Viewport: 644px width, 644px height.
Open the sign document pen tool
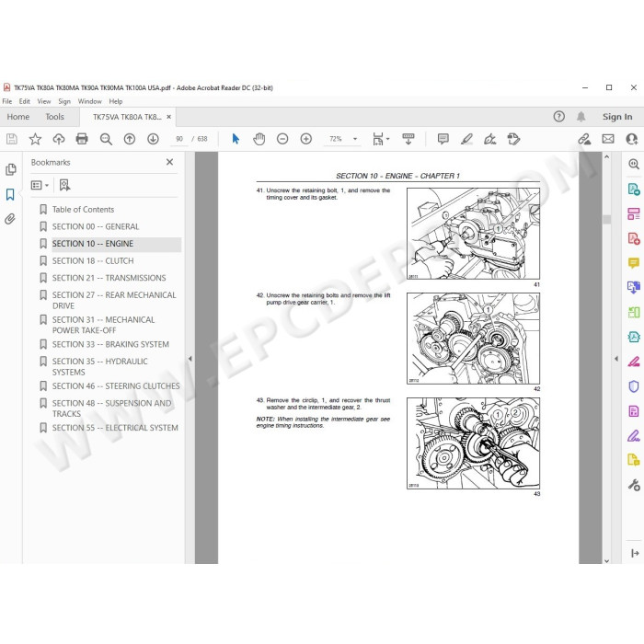coord(490,139)
